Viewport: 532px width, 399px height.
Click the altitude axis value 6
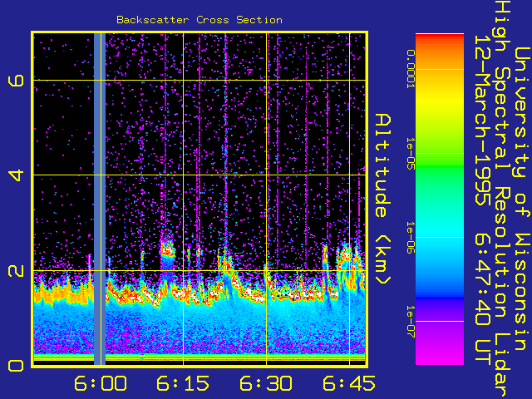tap(17, 80)
